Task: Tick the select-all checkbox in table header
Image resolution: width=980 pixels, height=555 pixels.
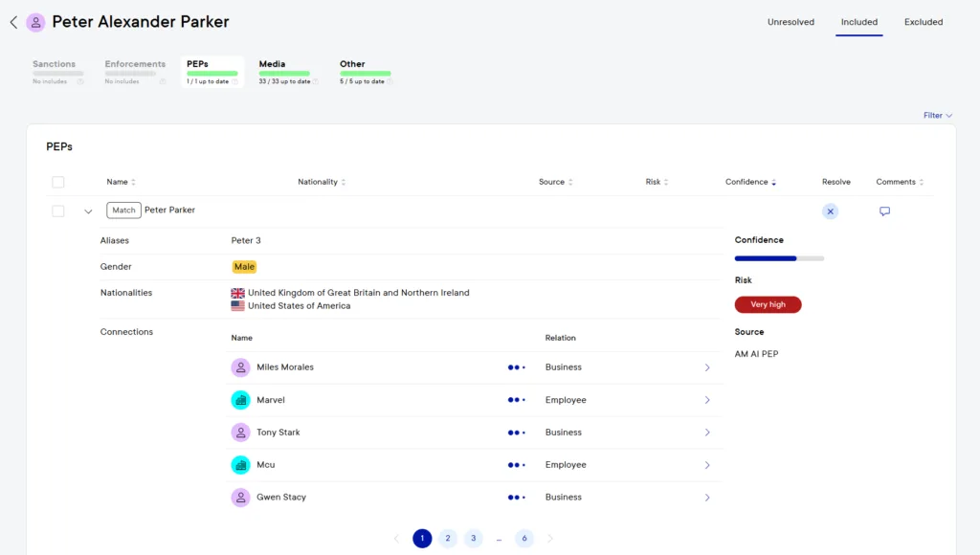Action: [x=58, y=182]
